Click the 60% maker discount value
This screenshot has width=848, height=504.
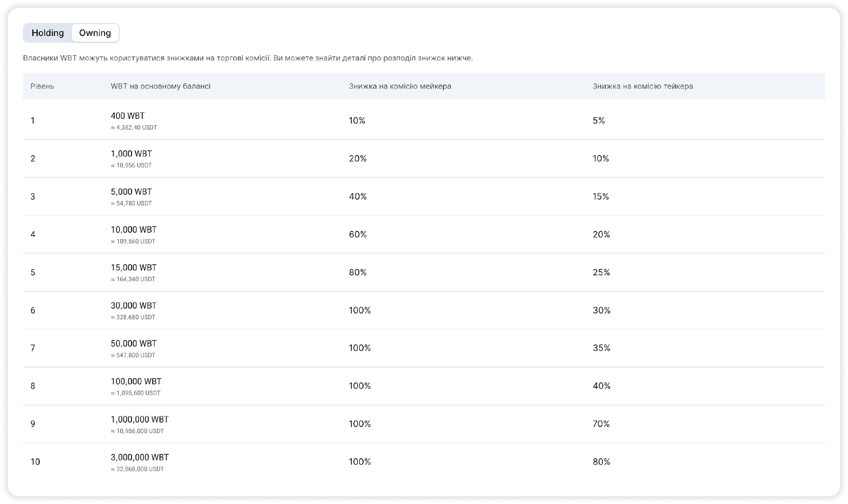coord(358,234)
